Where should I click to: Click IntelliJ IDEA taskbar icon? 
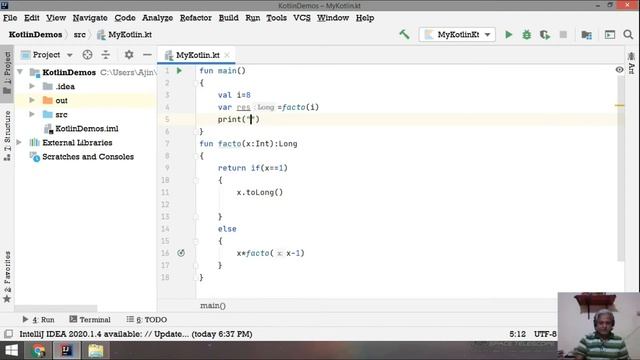click(x=67, y=351)
